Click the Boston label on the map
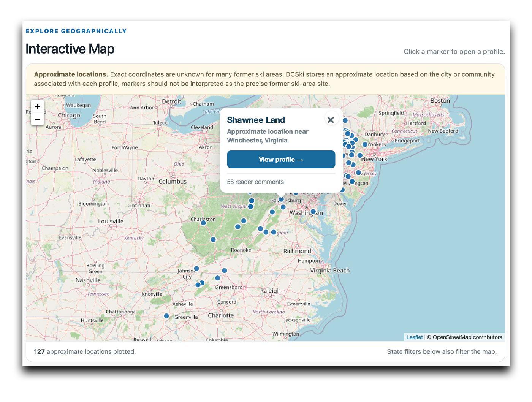The width and height of the screenshot is (532, 402). tap(440, 101)
